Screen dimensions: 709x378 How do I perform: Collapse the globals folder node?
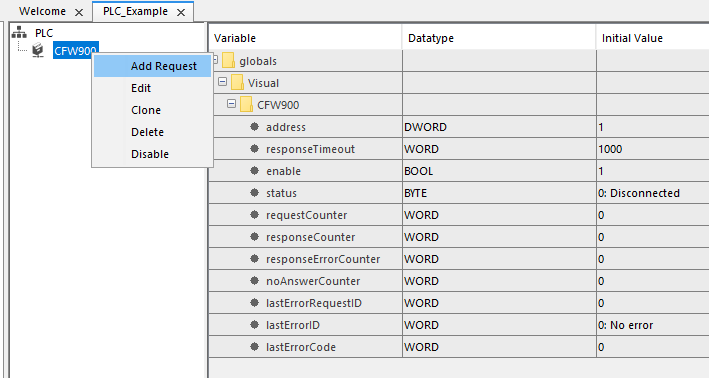[x=215, y=60]
